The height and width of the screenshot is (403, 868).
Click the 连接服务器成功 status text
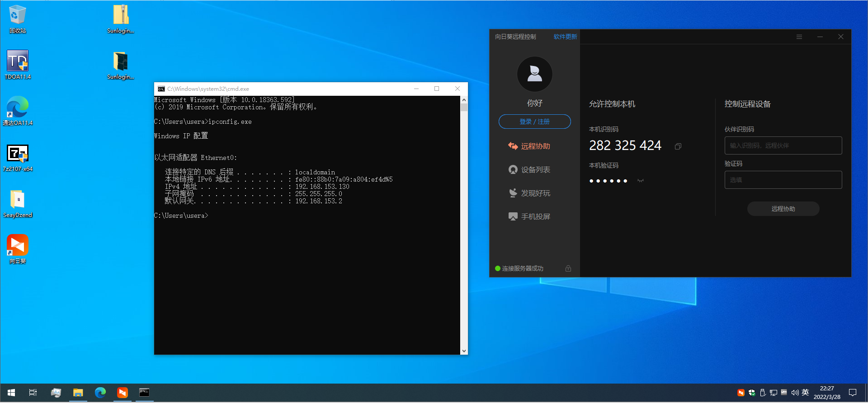(x=523, y=268)
